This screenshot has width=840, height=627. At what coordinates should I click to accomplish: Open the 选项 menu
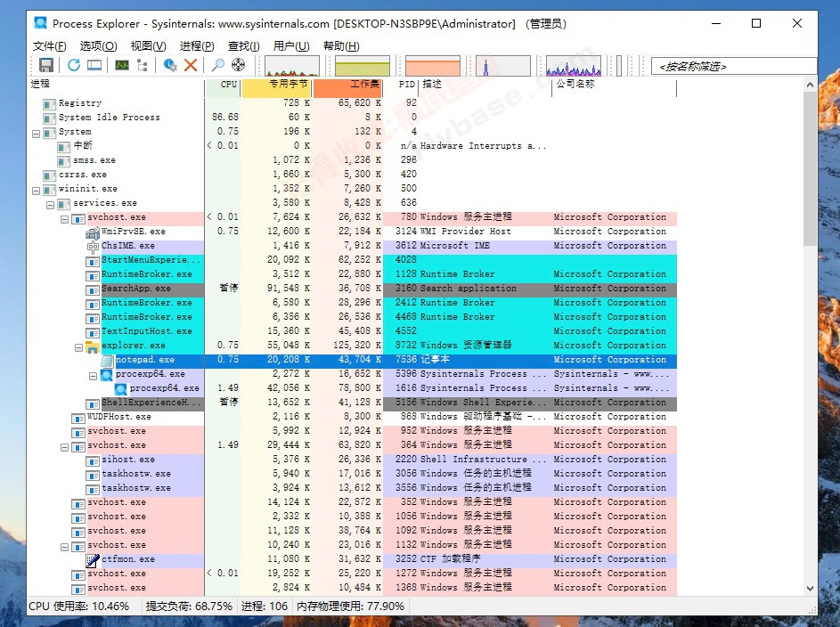tap(98, 45)
